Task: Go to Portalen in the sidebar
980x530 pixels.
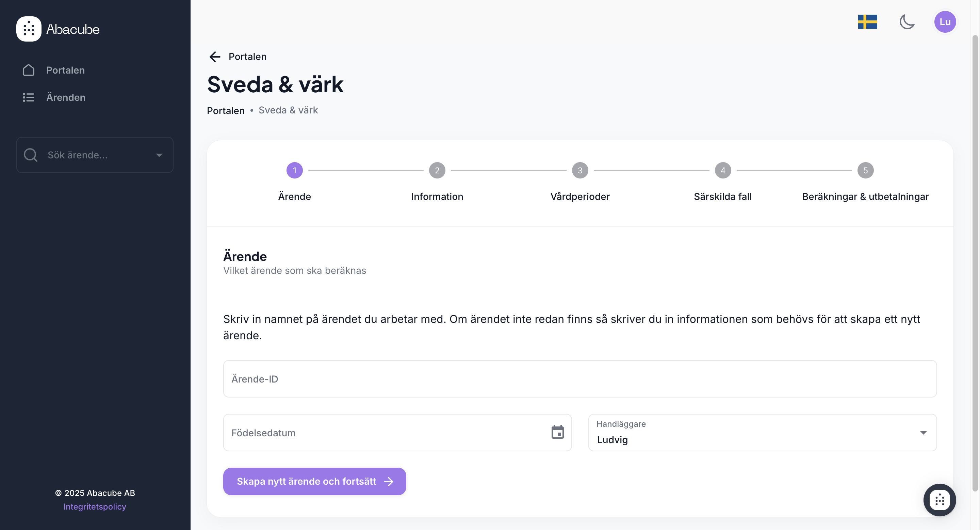Action: [x=65, y=70]
